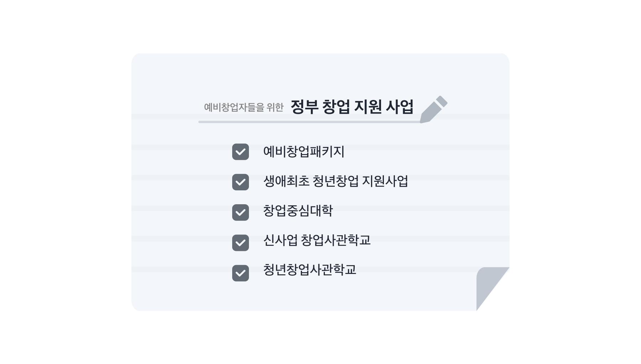Select the 창업중심대학 label
This screenshot has height=364, width=641.
[x=298, y=211]
